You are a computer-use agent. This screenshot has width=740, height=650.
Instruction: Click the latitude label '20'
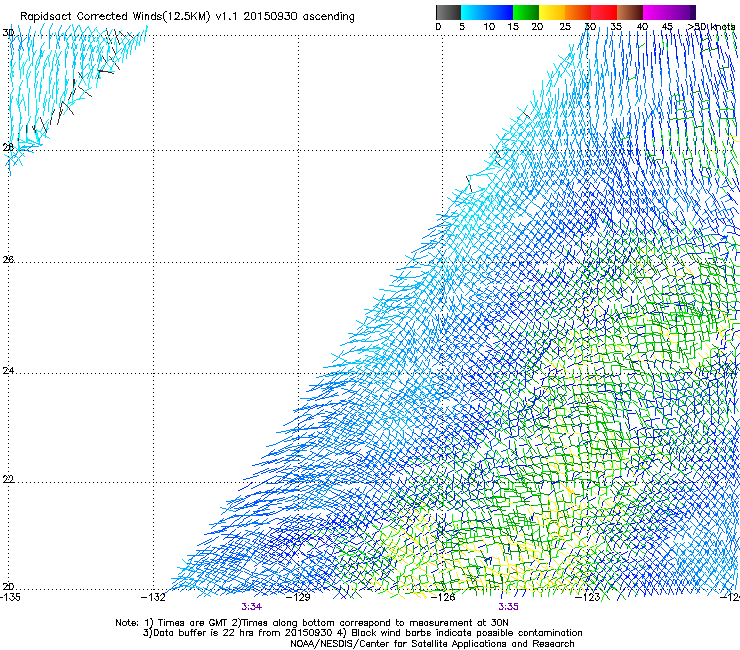(8, 587)
